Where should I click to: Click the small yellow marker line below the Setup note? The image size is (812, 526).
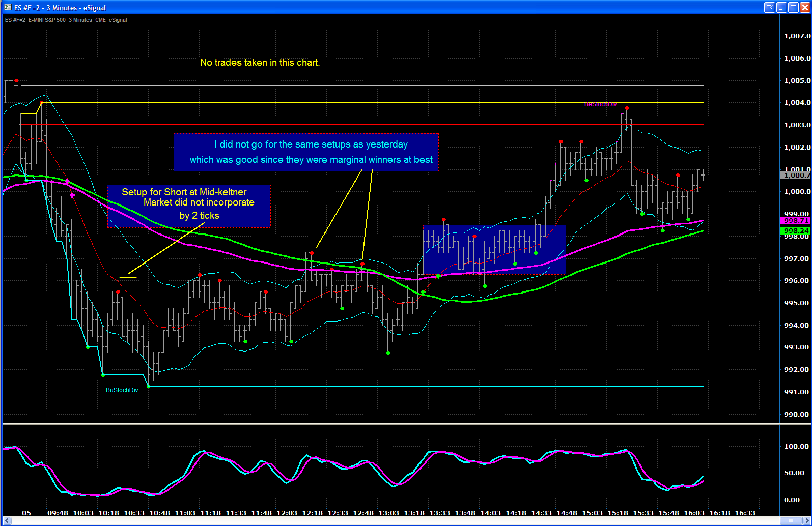click(128, 277)
